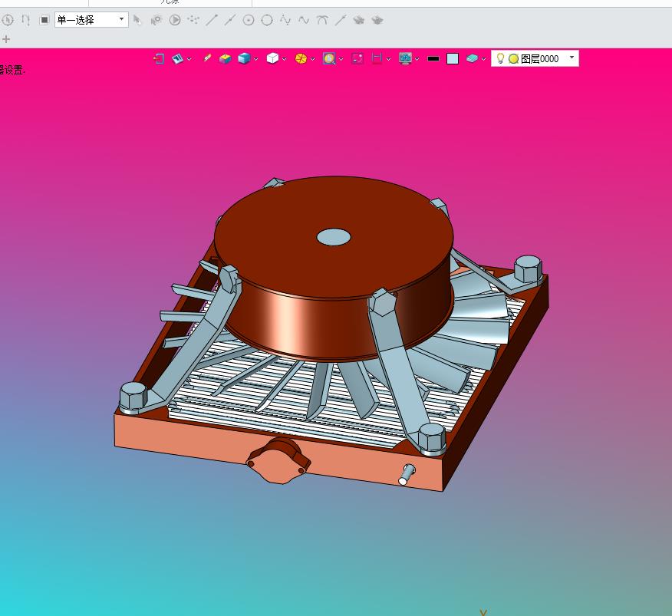Click the first gray 3D shape icon
This screenshot has width=672, height=616.
click(359, 20)
